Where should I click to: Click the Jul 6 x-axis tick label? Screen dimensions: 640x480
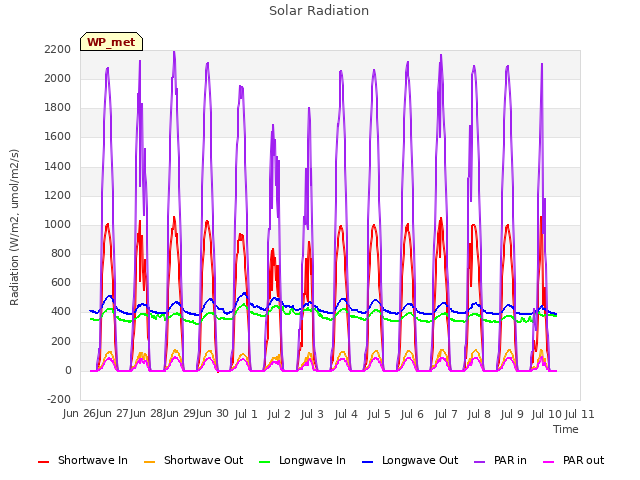coord(412,414)
